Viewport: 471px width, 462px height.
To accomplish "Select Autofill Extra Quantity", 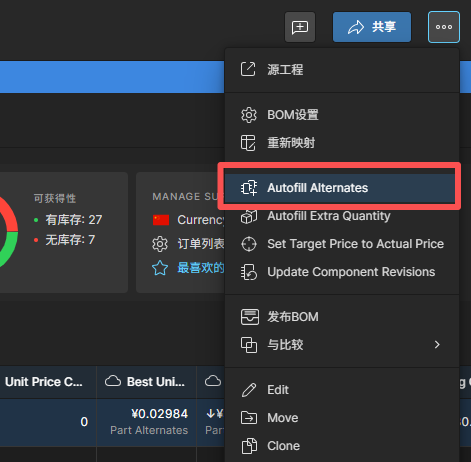I will pos(342,216).
